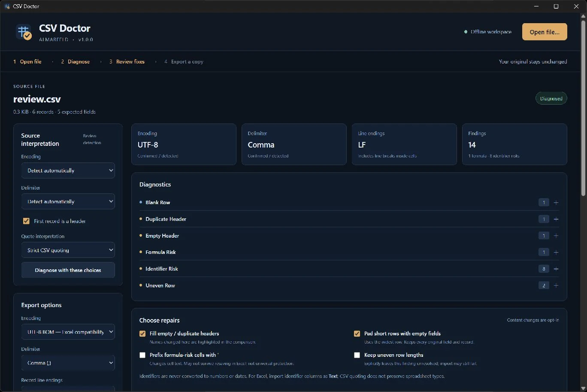Screen dimensions: 587x392
Task: Check the 'Keep uneven row lengths' option
Action: coord(357,355)
